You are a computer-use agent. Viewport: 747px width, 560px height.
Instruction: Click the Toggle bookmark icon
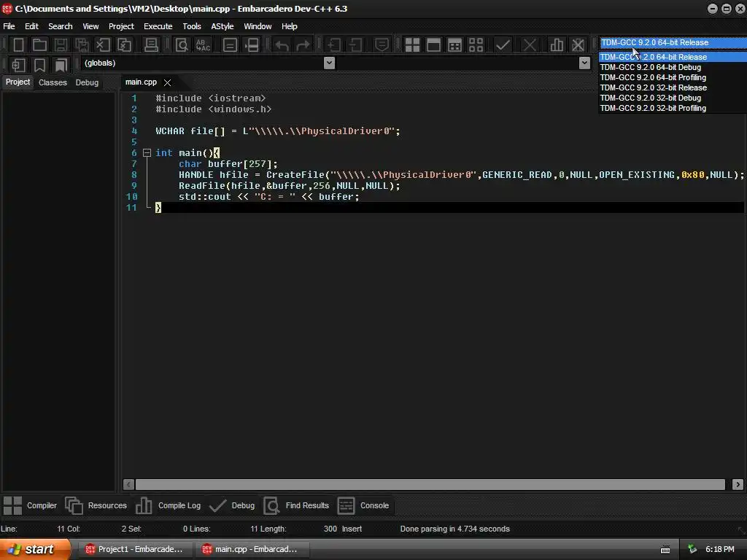click(39, 65)
